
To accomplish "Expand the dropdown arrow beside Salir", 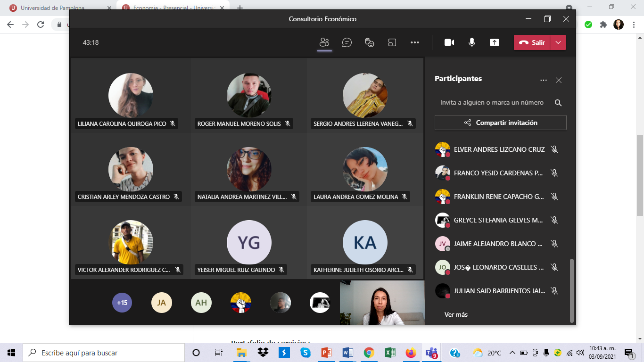I will pos(558,42).
